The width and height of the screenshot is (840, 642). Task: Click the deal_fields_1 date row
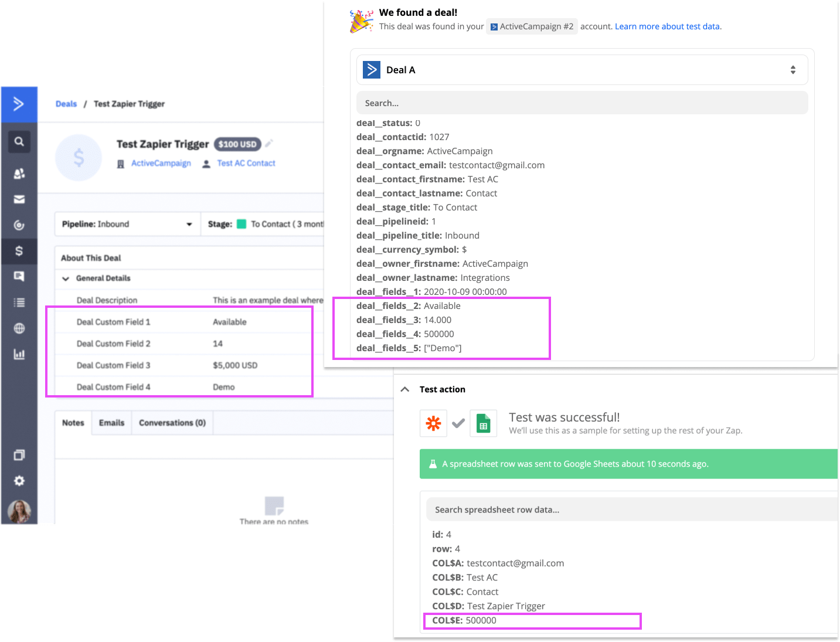[431, 292]
